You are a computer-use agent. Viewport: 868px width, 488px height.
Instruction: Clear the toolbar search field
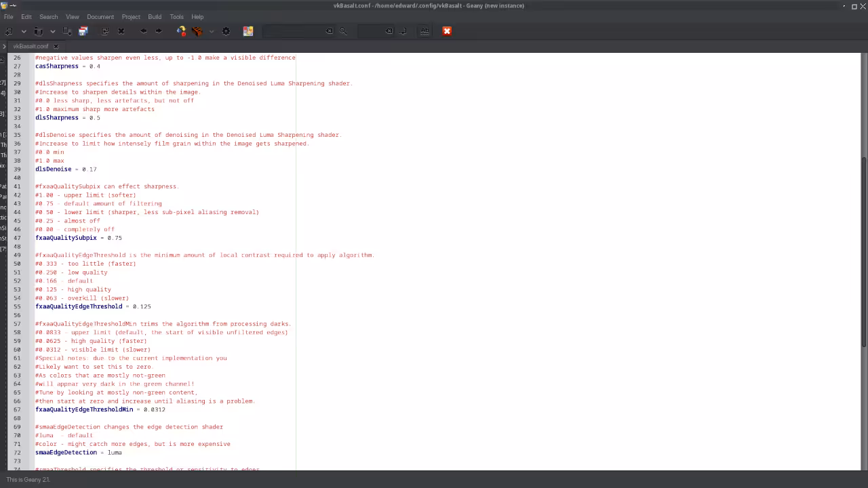330,31
